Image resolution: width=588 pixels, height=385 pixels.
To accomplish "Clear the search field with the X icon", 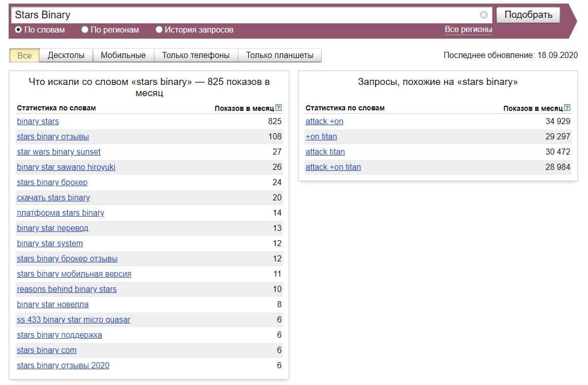I will (x=483, y=15).
